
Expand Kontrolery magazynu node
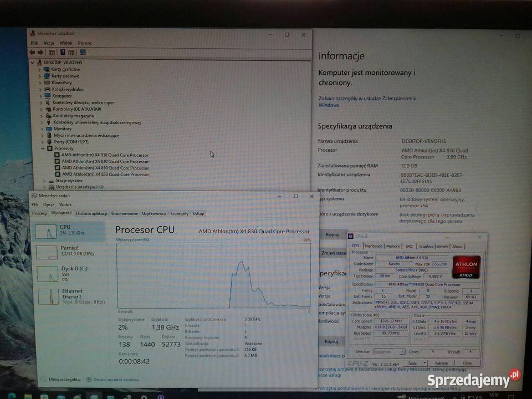point(42,116)
